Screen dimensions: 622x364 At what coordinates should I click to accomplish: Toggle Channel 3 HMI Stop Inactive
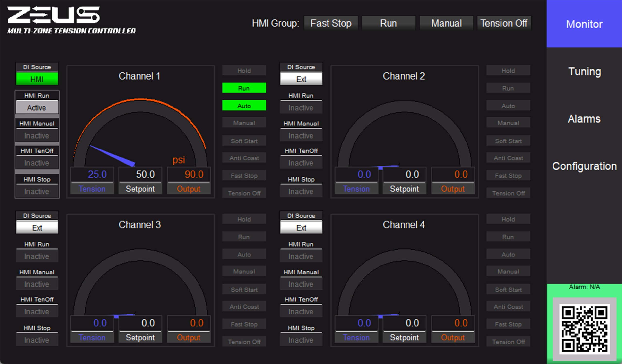(x=37, y=340)
